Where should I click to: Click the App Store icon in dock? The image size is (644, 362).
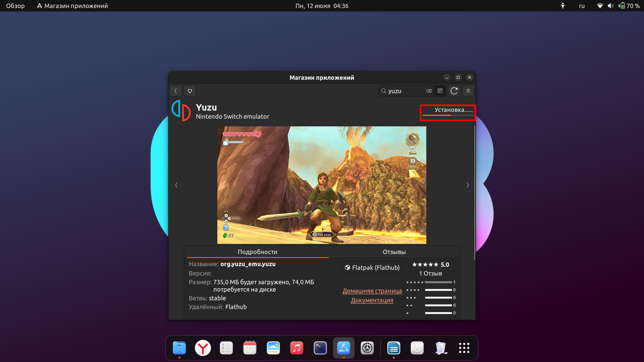click(344, 348)
